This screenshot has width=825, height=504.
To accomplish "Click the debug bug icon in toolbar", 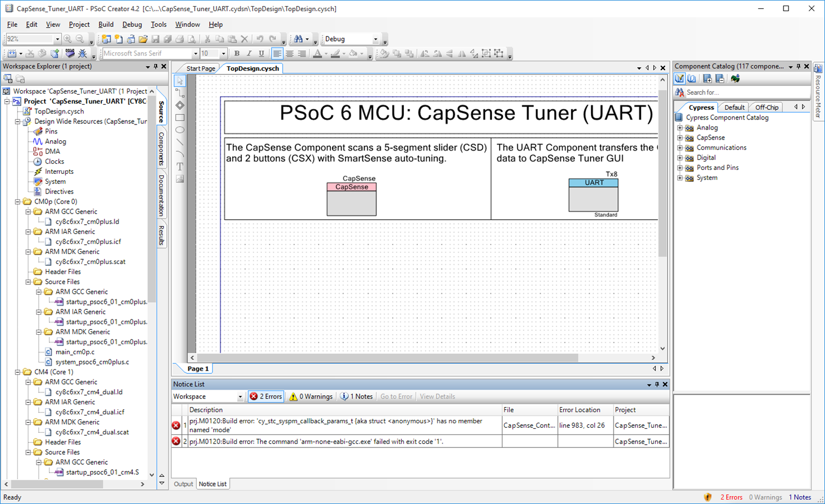I will (82, 54).
